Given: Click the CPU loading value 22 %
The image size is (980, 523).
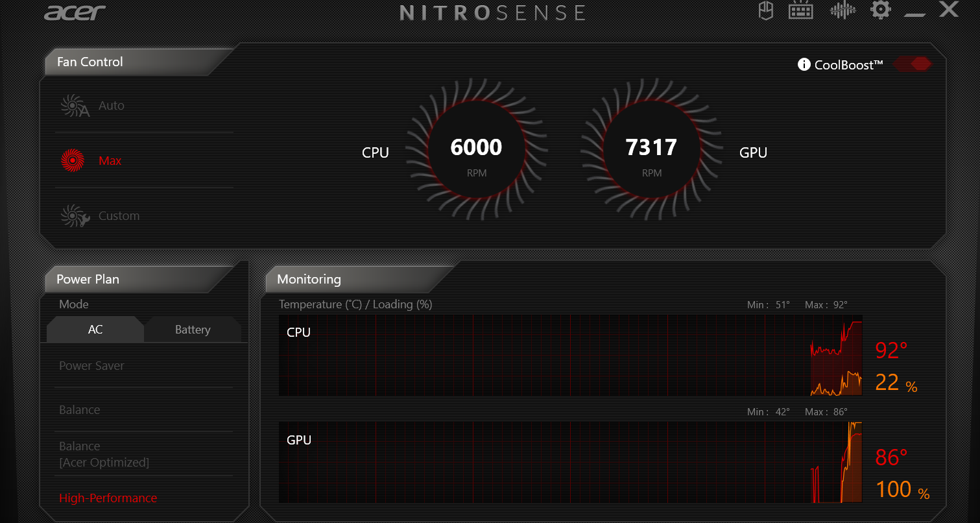Looking at the screenshot, I should coord(896,383).
